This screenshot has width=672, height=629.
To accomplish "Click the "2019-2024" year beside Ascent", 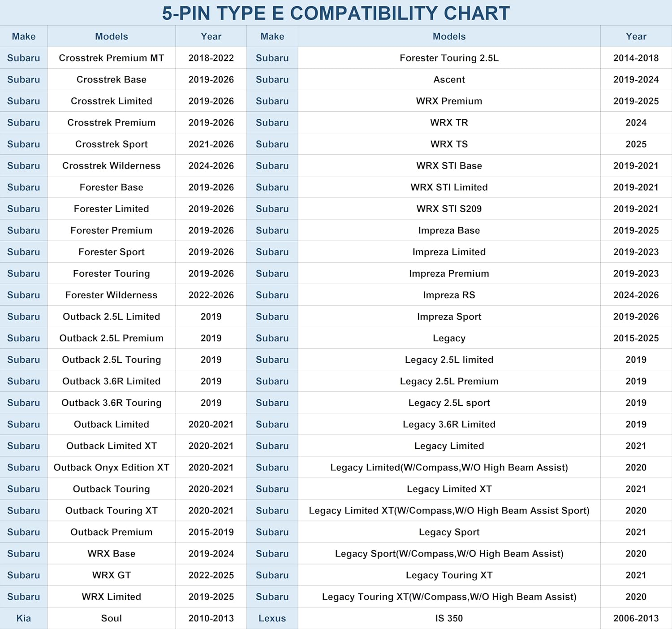I will click(636, 79).
